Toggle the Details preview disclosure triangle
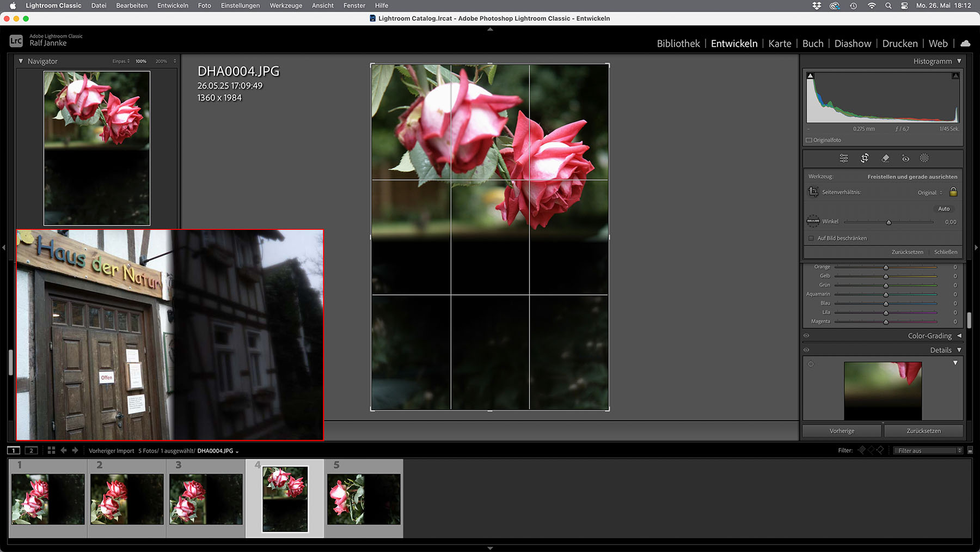 point(955,363)
